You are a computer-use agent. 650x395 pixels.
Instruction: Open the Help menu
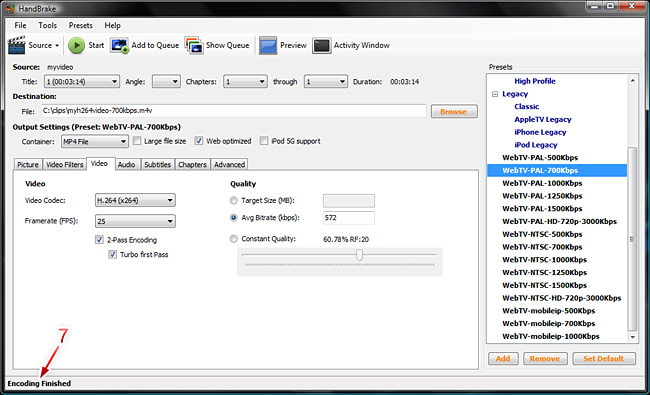pyautogui.click(x=112, y=25)
